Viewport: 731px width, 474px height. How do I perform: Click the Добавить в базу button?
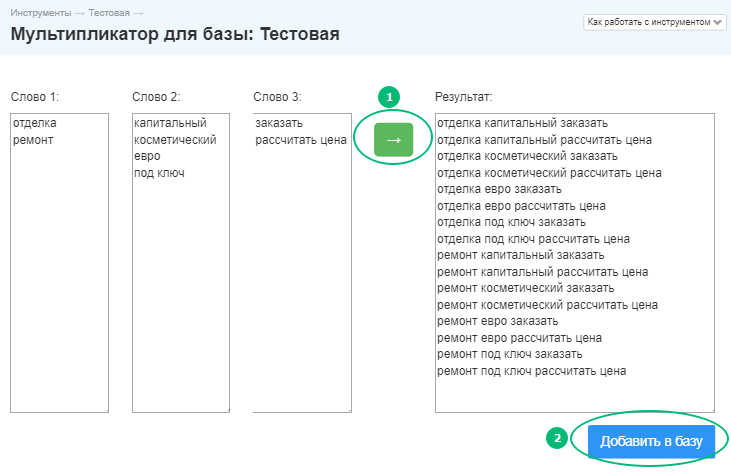pyautogui.click(x=651, y=441)
